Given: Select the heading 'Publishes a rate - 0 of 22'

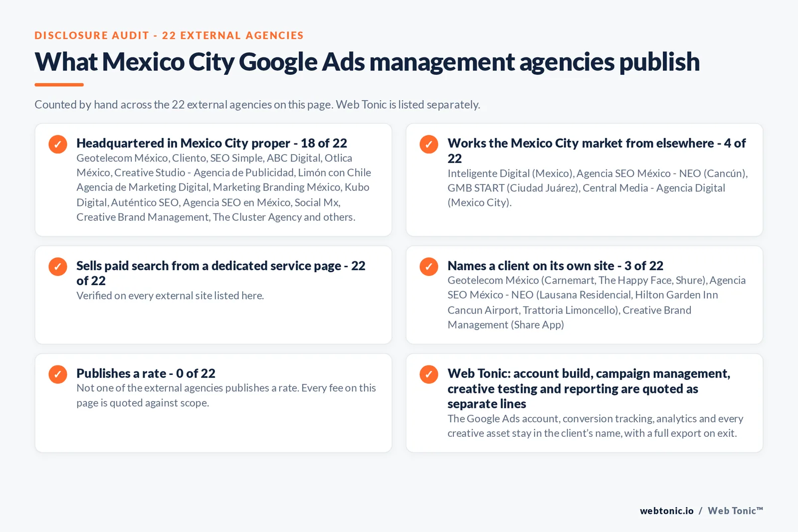Looking at the screenshot, I should point(146,373).
